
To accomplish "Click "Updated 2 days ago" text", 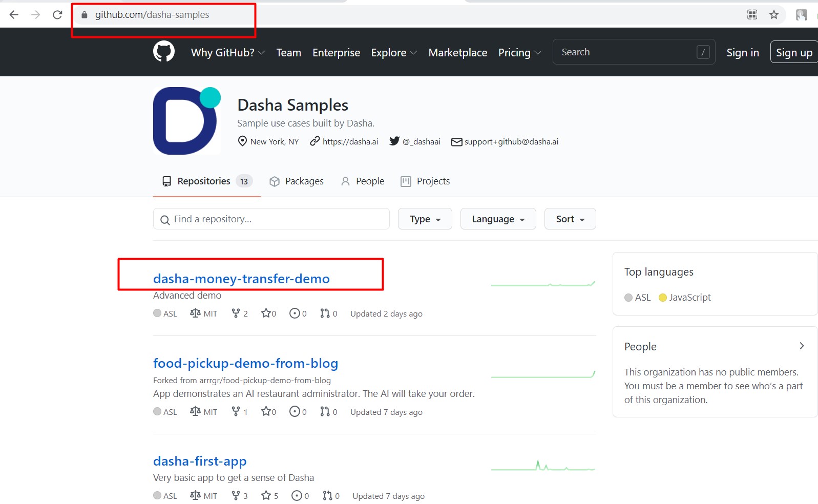I will pyautogui.click(x=386, y=313).
